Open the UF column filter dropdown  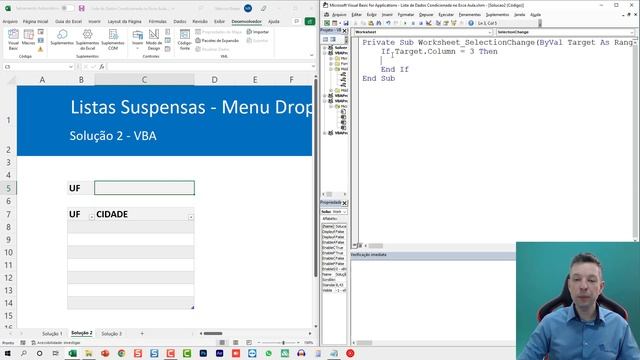tap(91, 217)
